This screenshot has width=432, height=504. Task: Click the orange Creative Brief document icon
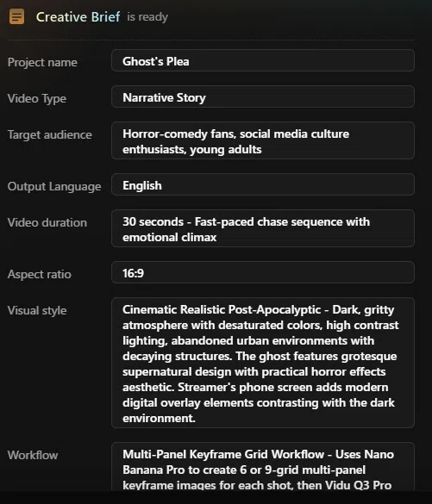tap(16, 16)
